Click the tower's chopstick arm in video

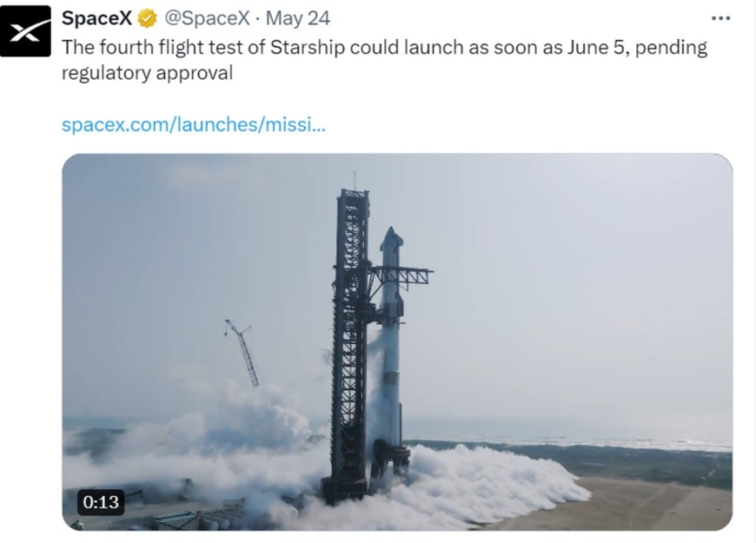click(401, 275)
